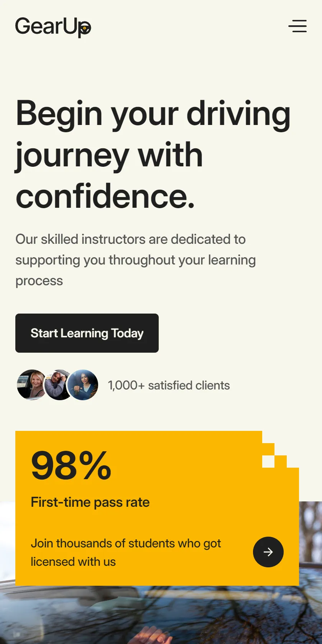Image resolution: width=322 pixels, height=644 pixels.
Task: Click the GearUp logo
Action: click(x=53, y=27)
